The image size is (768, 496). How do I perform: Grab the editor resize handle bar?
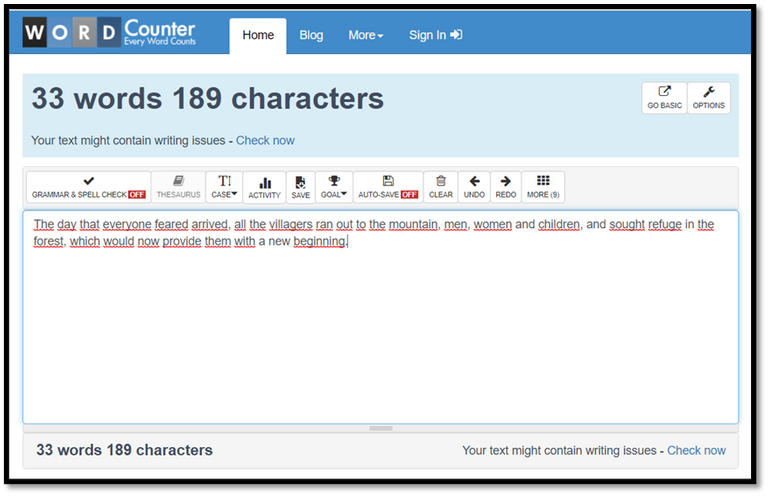(x=381, y=428)
